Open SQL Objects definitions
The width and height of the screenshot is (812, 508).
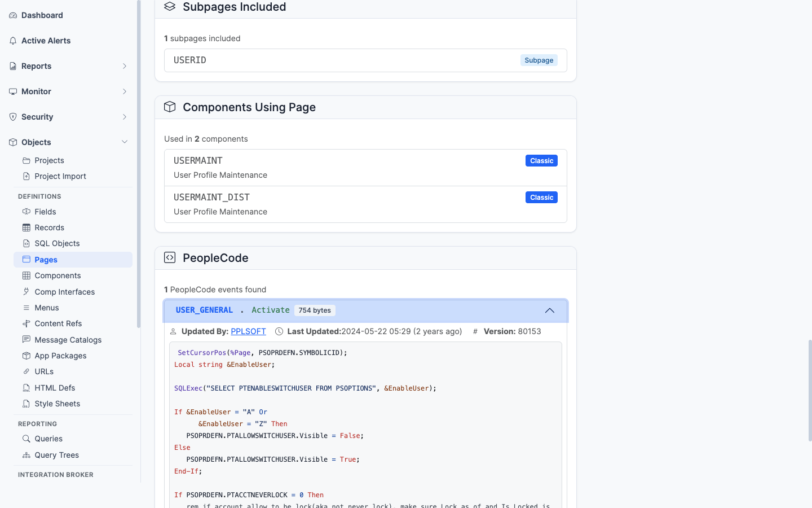point(57,243)
